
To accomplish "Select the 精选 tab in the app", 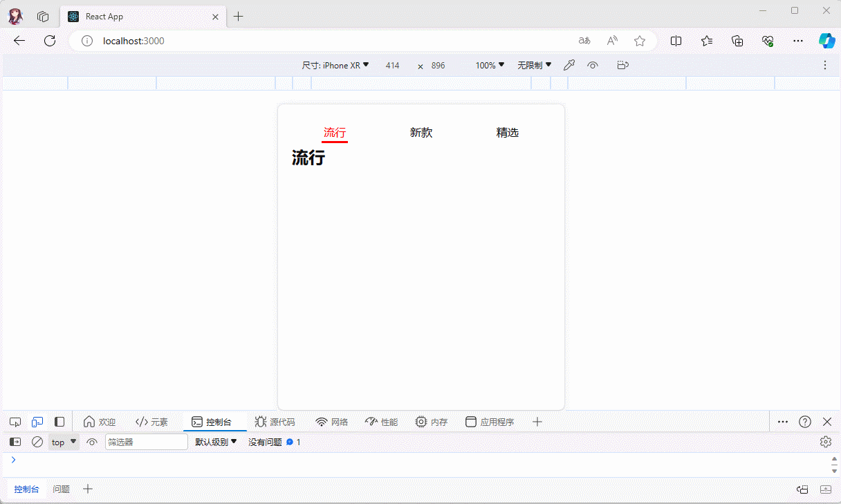I will (x=507, y=133).
